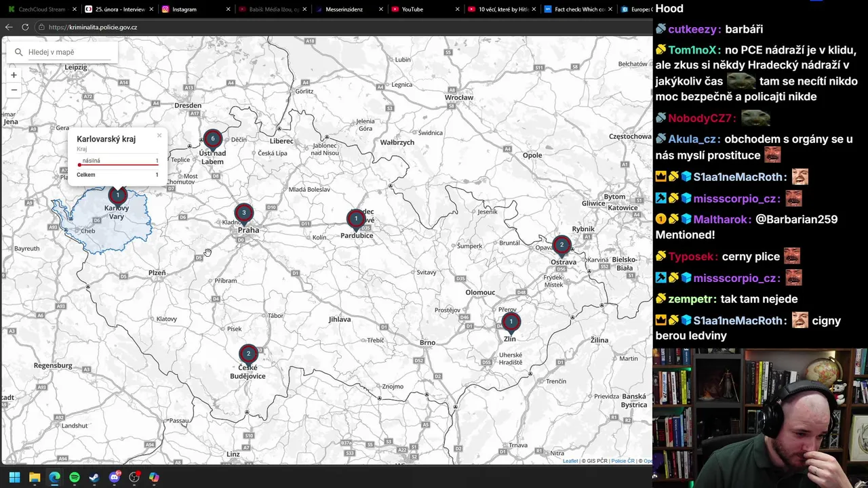
Task: Zoom in the map with plus button
Action: click(14, 75)
